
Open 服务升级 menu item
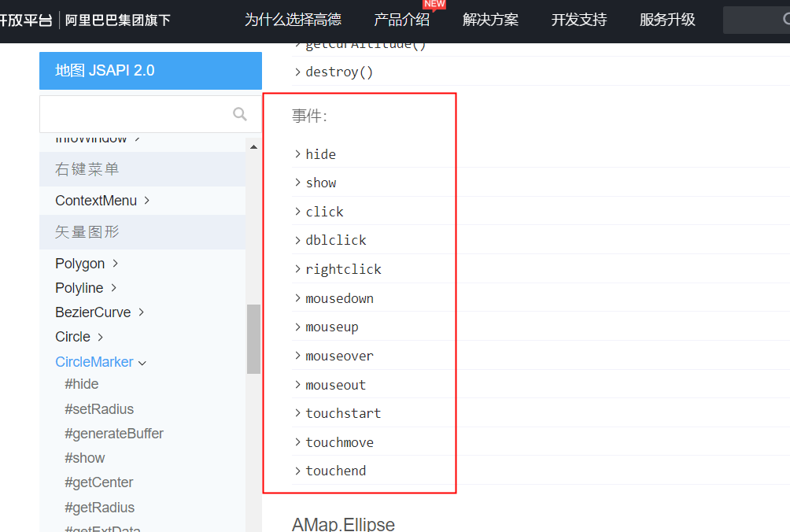click(667, 20)
